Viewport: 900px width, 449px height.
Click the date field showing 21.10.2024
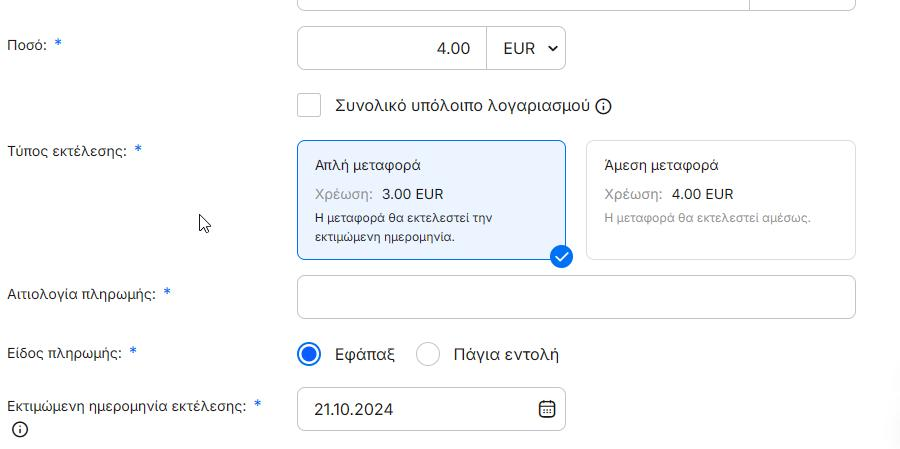[x=420, y=409]
